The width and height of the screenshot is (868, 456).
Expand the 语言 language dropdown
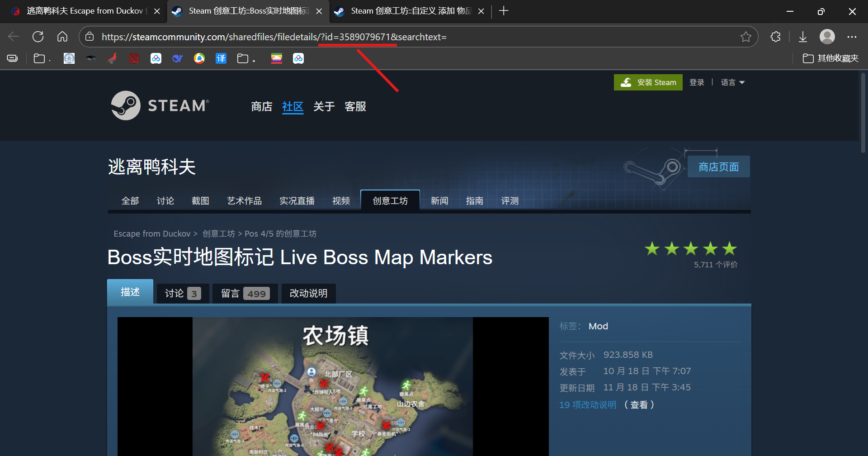pos(732,82)
